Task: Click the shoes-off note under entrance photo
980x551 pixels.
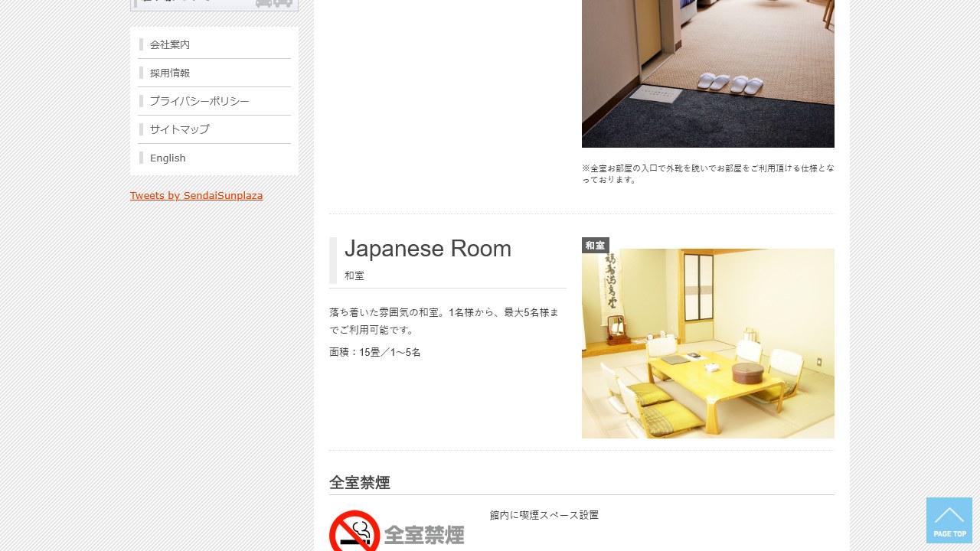Action: click(708, 174)
